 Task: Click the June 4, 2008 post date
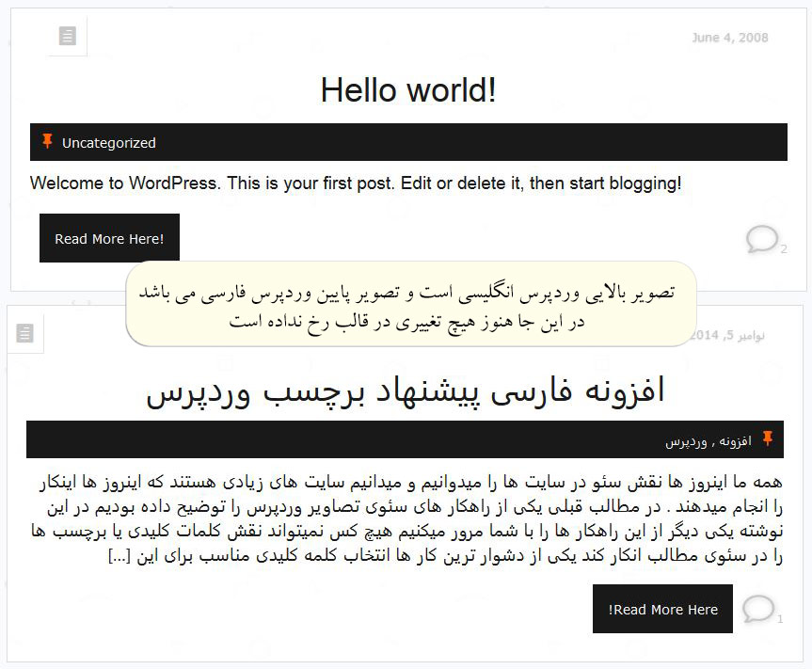pyautogui.click(x=729, y=38)
